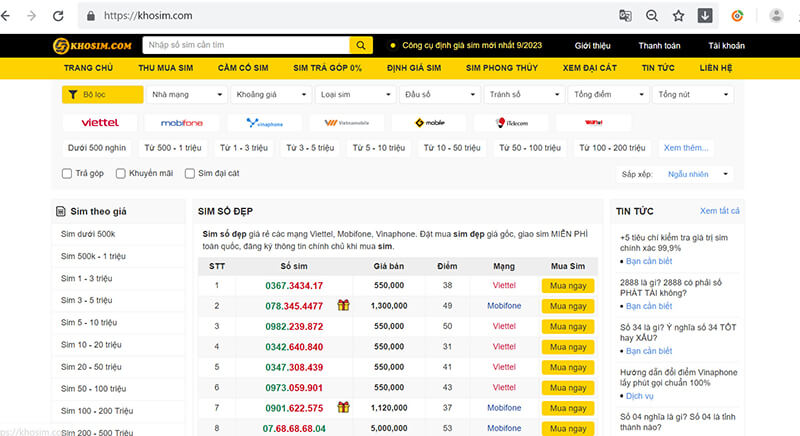Image resolution: width=800 pixels, height=436 pixels.
Task: Filter by Wintel carrier logo
Action: click(x=593, y=122)
